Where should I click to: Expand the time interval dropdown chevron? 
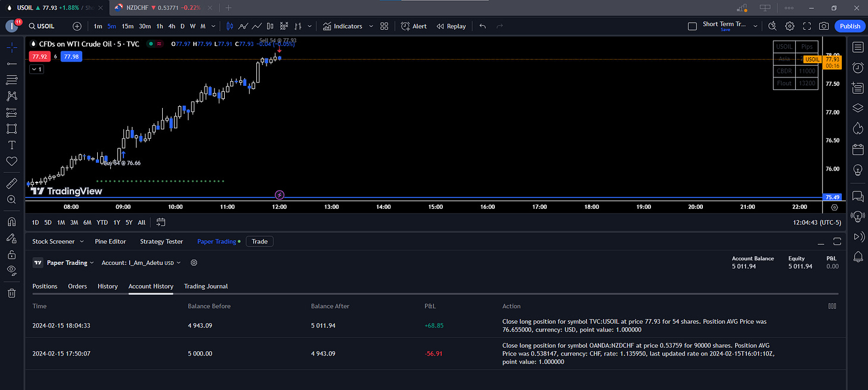click(212, 26)
